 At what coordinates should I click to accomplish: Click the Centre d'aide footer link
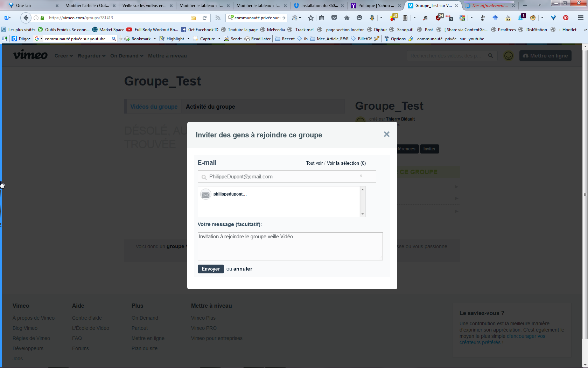click(x=87, y=318)
